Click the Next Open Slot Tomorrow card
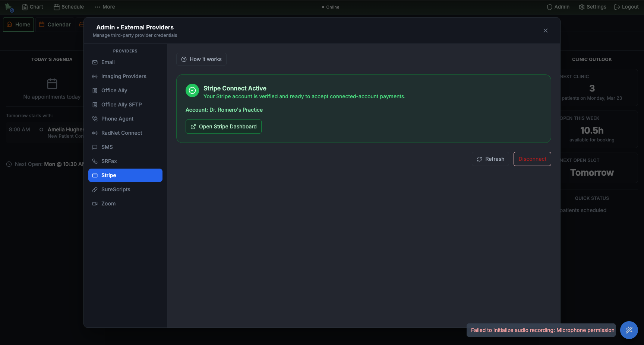Viewport: 644px width, 345px height. coord(599,168)
